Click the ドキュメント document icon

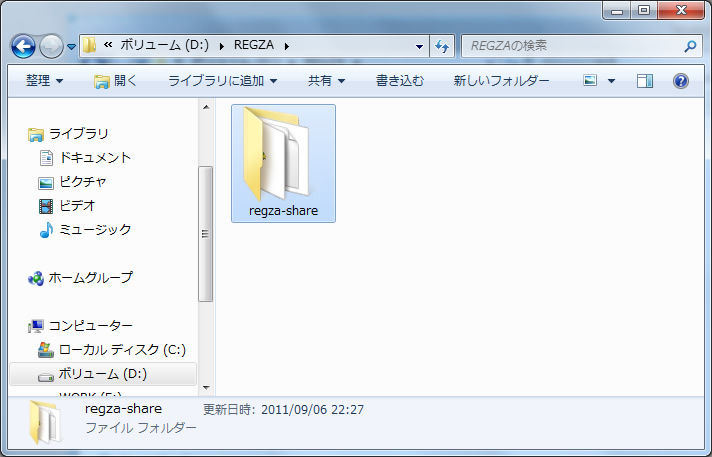pos(46,158)
